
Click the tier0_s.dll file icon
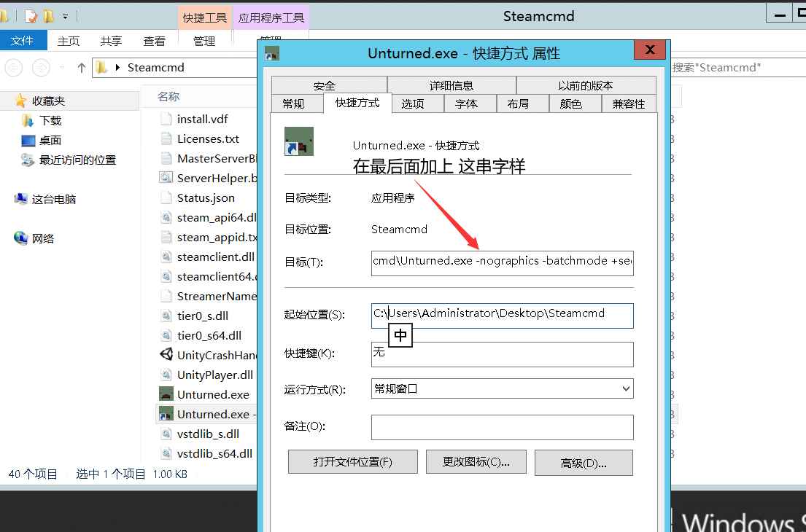[x=166, y=316]
